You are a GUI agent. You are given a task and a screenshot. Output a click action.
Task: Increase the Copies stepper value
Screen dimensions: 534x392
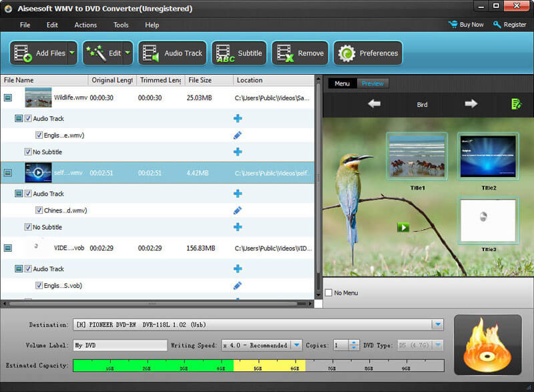[354, 343]
